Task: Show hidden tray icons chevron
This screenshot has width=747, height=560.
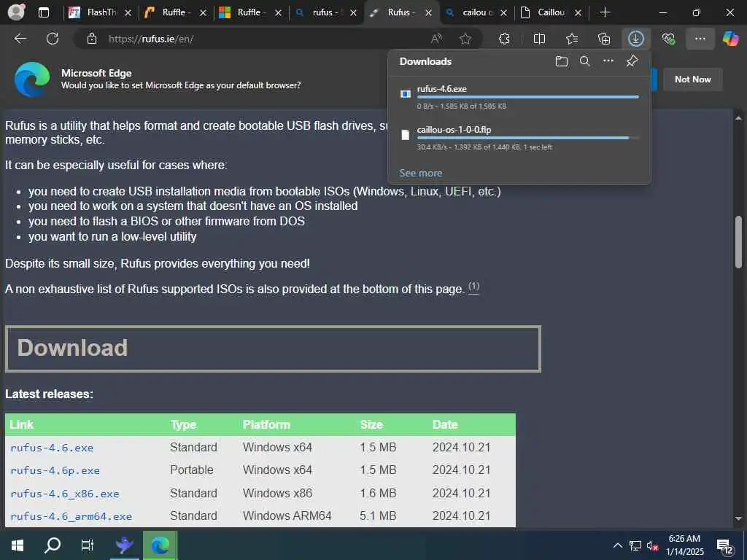Action: click(x=617, y=545)
